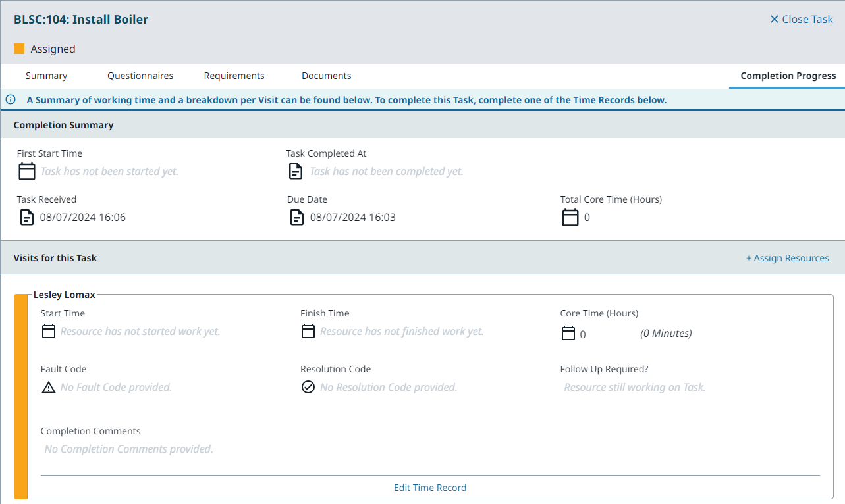
Task: Click the Due Date document icon
Action: (x=297, y=217)
